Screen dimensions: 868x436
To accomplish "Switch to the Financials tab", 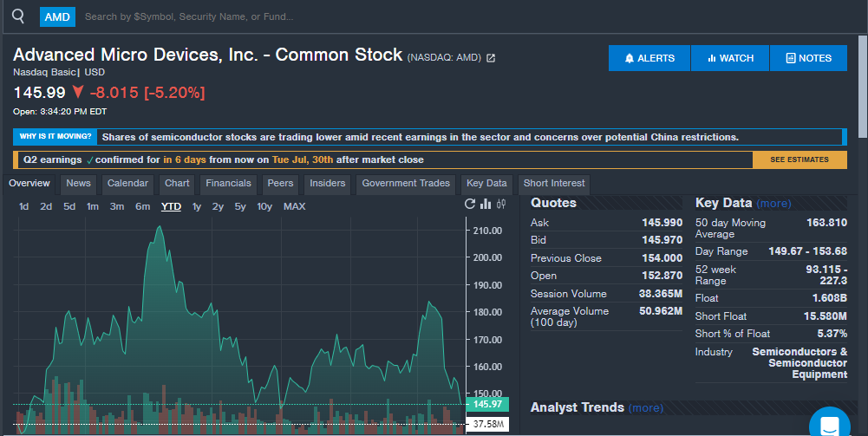I will (228, 184).
